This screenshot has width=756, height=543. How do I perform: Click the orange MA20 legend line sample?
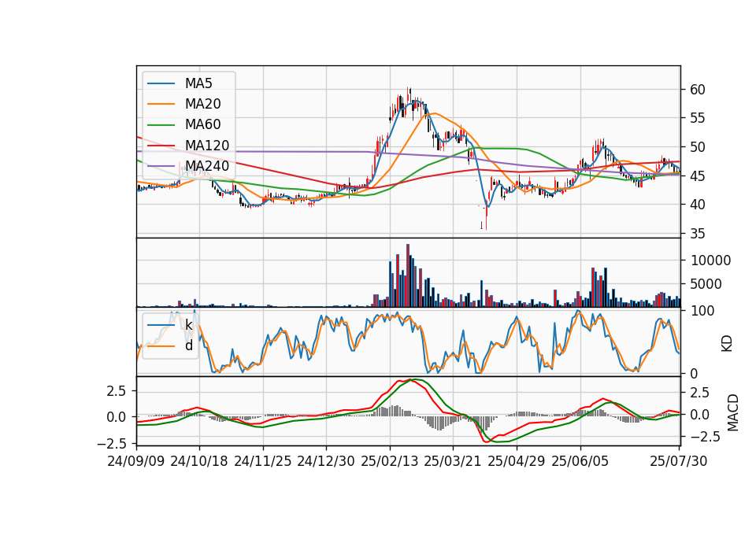tap(161, 104)
